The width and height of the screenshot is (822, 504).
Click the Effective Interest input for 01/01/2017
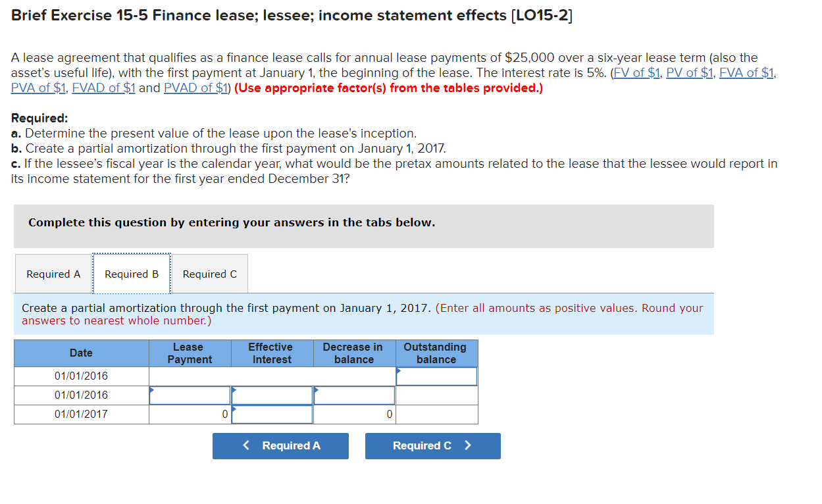point(271,414)
